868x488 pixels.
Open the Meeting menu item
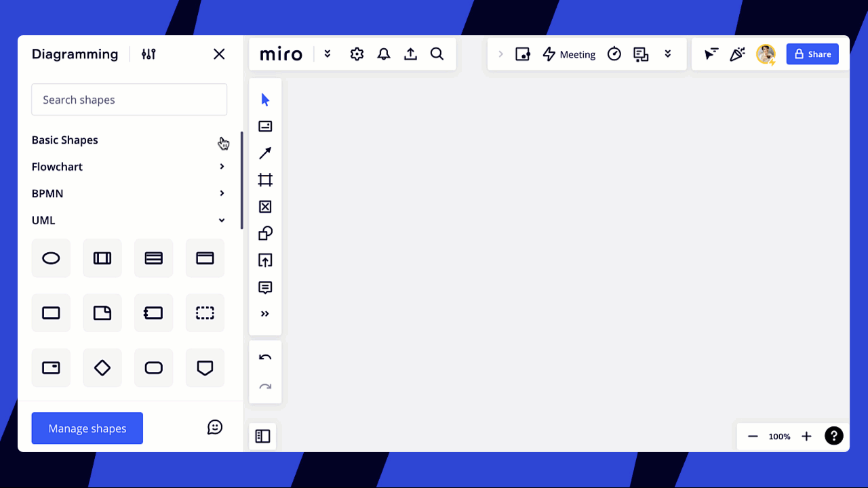click(x=569, y=54)
